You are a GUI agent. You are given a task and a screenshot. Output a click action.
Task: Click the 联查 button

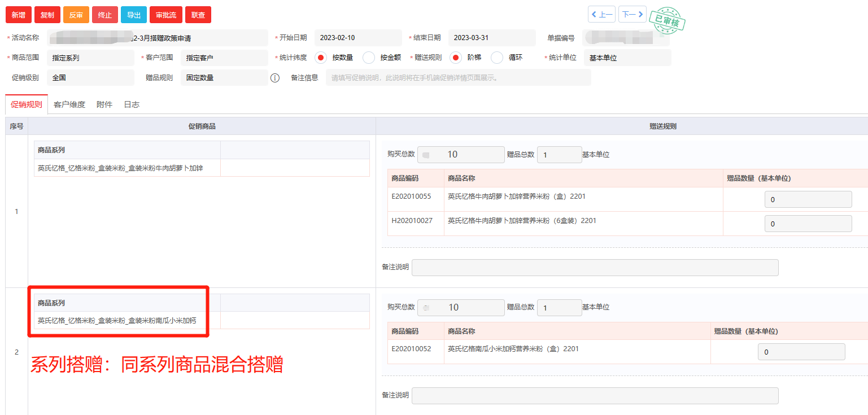point(198,15)
